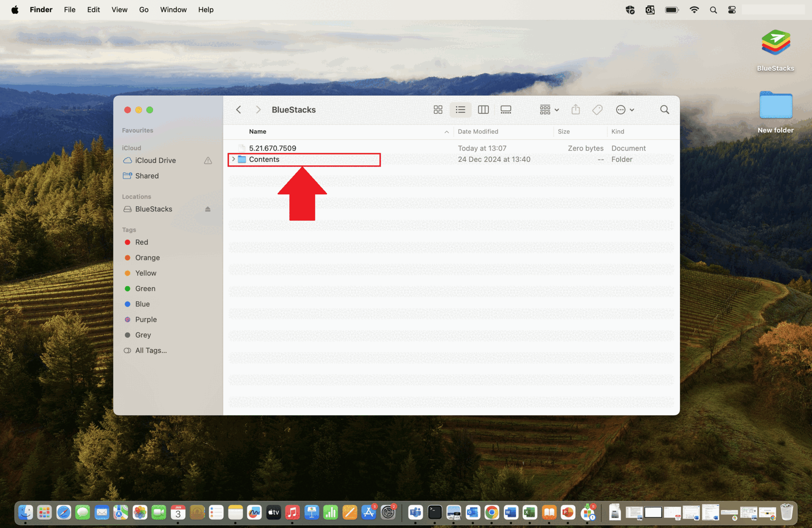812x528 pixels.
Task: Open the View menu
Action: (x=119, y=10)
